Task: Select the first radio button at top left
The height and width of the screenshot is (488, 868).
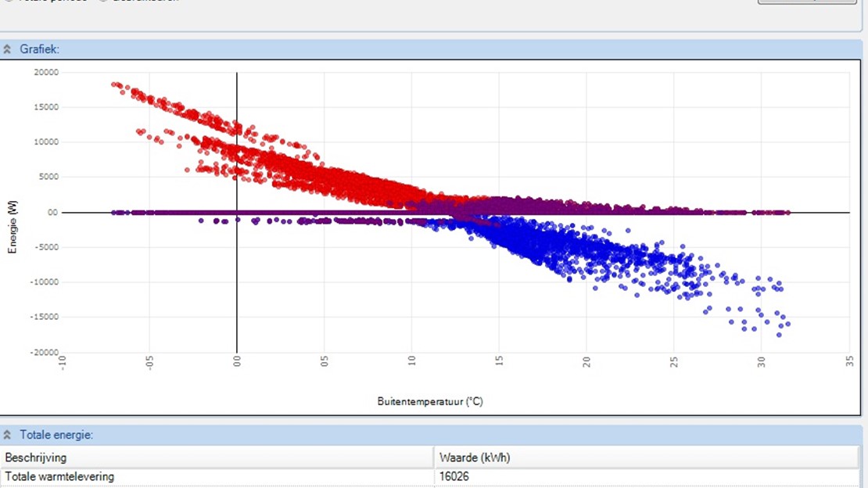Action: point(8,1)
